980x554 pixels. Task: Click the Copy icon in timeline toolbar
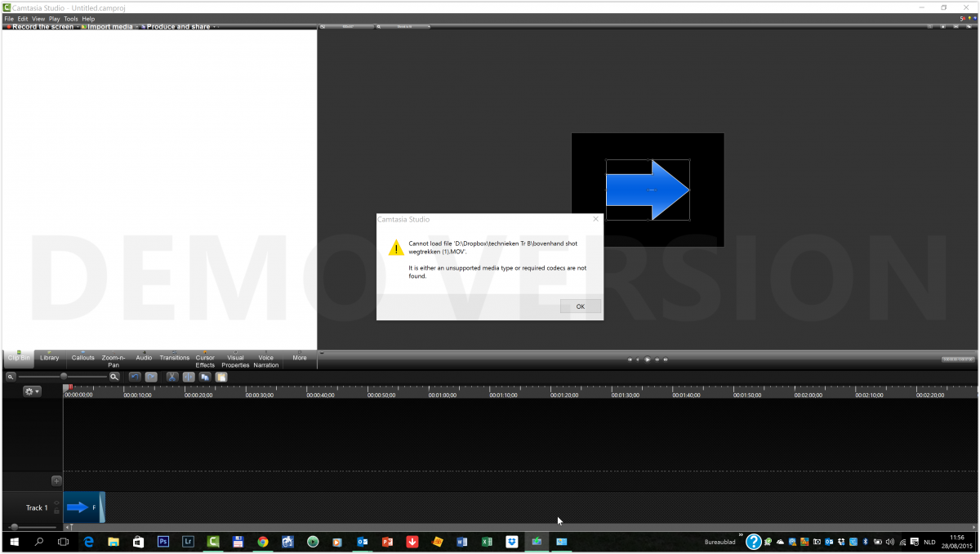click(x=205, y=377)
